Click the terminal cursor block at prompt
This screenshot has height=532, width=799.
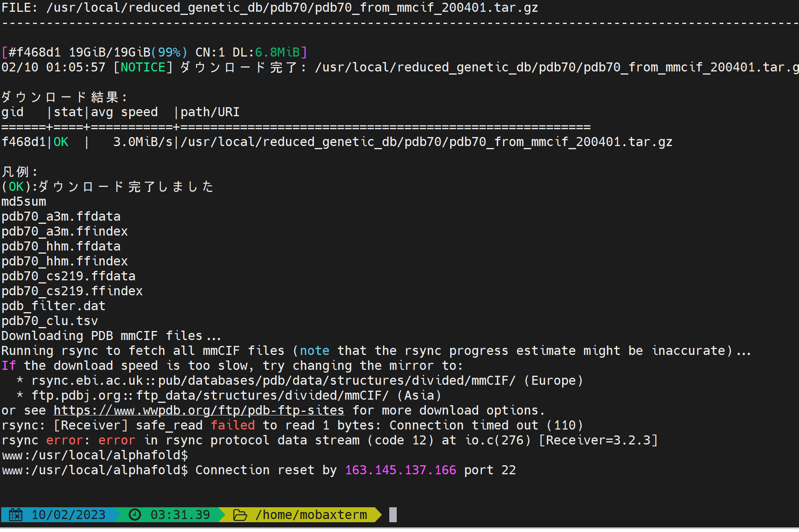[393, 515]
